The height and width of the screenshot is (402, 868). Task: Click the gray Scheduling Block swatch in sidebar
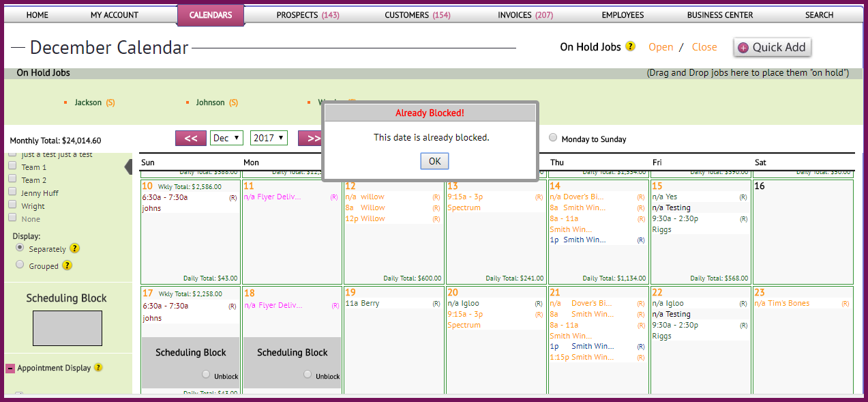tap(68, 328)
